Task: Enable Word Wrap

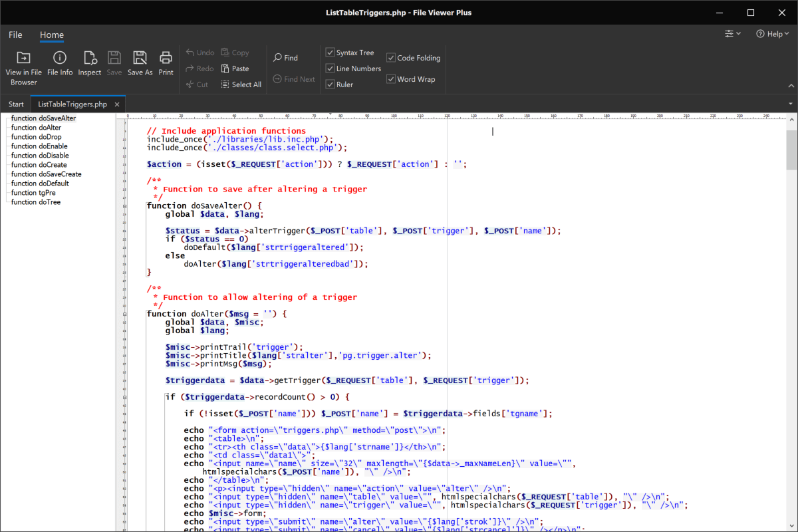Action: (x=390, y=78)
